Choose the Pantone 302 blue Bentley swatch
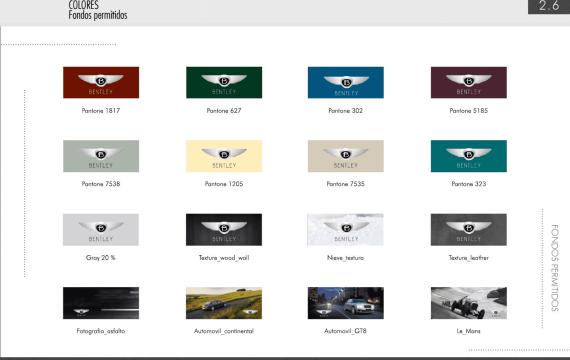Screen dimensions: 570x360 346,83
